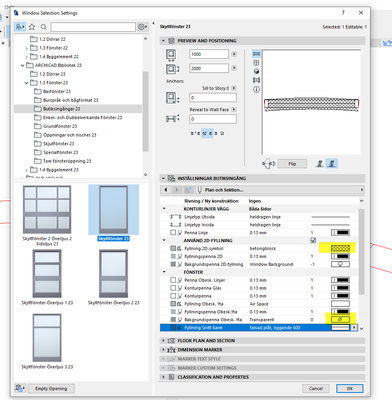
Task: Click the window width icon
Action: click(171, 54)
